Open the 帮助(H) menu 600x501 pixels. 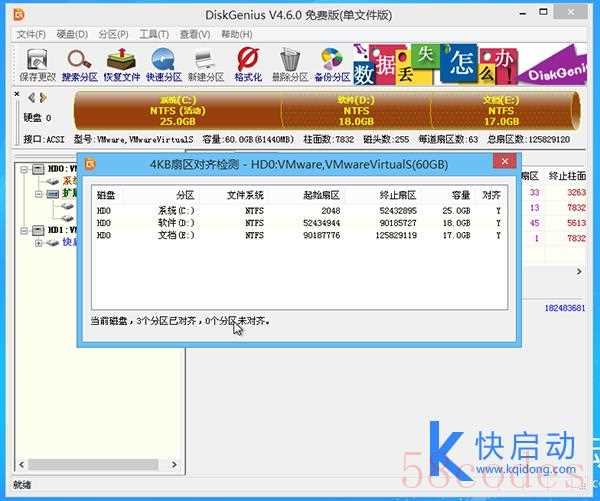click(x=236, y=34)
